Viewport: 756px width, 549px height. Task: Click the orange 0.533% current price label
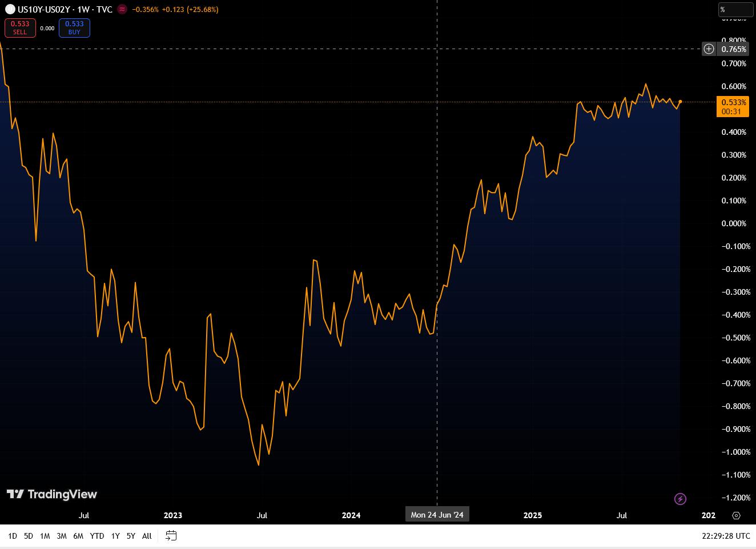[733, 106]
